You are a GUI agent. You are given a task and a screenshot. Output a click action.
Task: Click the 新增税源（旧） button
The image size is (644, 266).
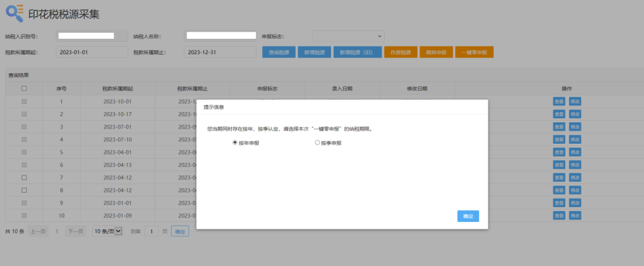(x=358, y=52)
